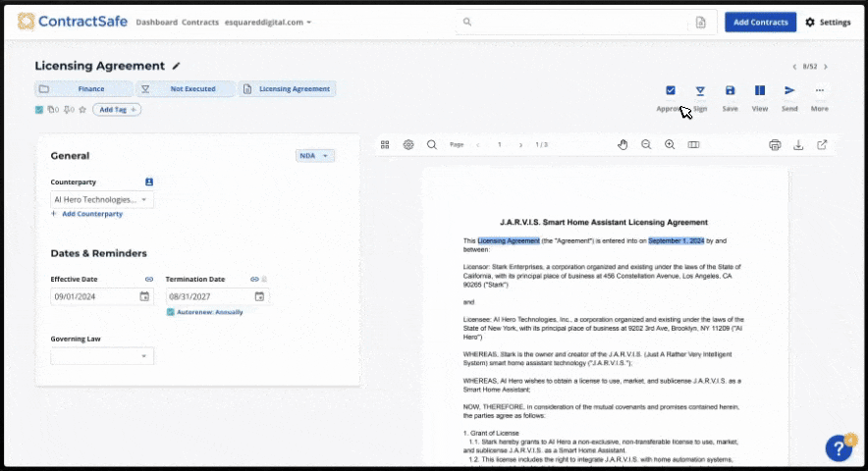Click the View layout icon
This screenshot has height=471, width=868.
click(760, 90)
